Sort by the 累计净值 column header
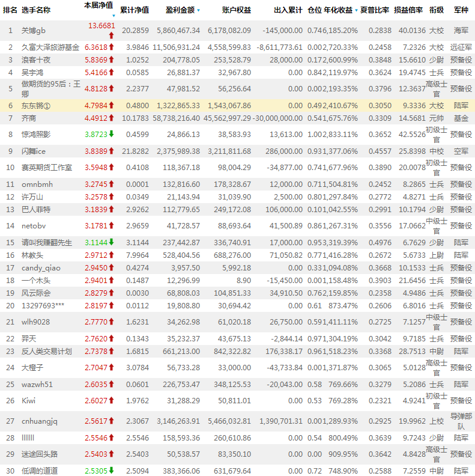 click(x=135, y=10)
